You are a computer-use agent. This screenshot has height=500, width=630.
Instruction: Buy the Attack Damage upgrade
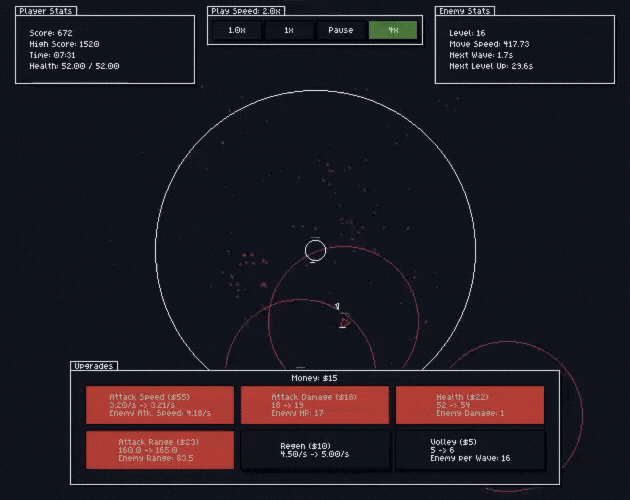click(315, 405)
